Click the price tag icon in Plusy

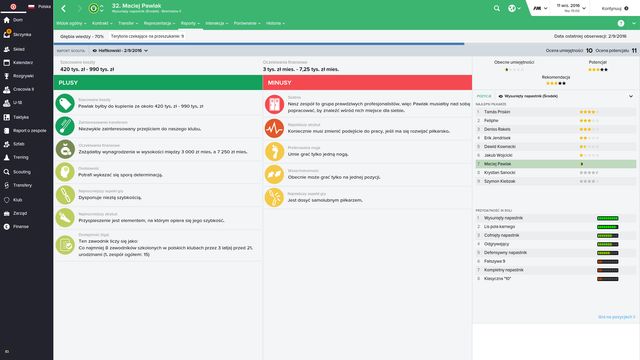[x=65, y=103]
